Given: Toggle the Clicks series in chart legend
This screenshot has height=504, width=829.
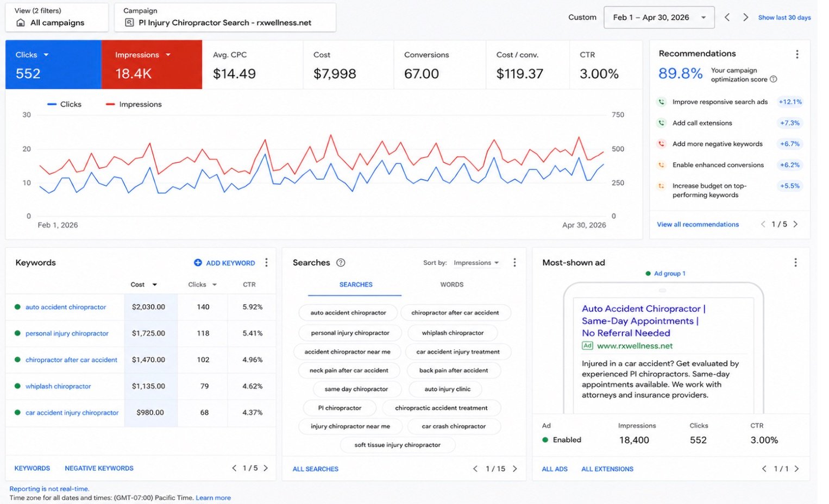Looking at the screenshot, I should tap(64, 104).
